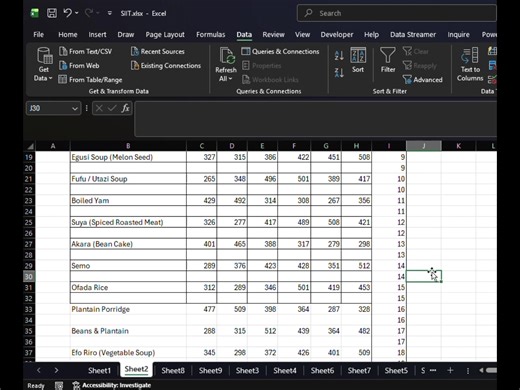This screenshot has width=520, height=390.
Task: Click the Advanced filter option
Action: (423, 79)
